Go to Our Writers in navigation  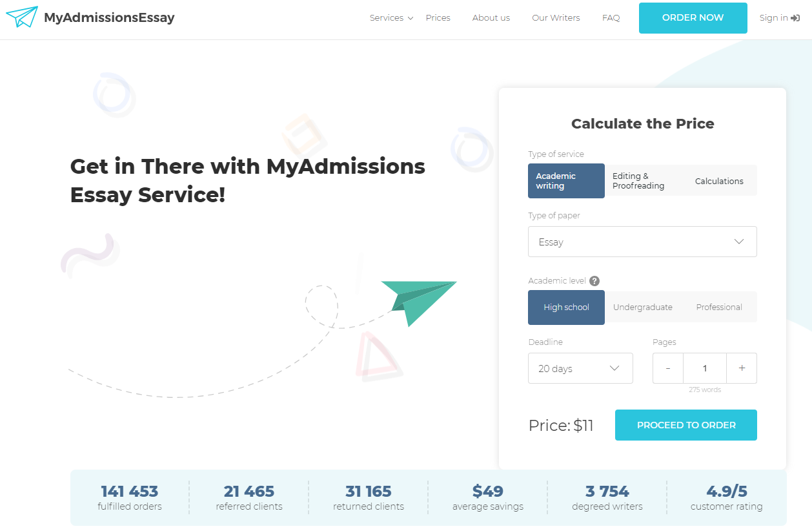(x=556, y=18)
